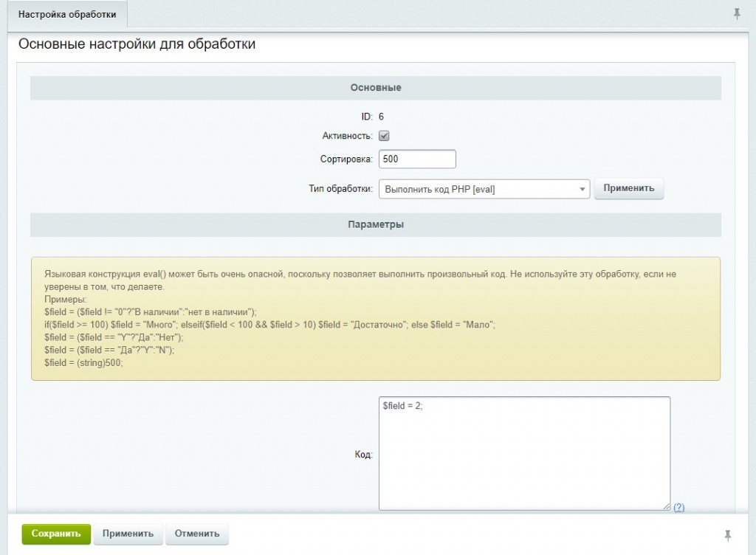Viewport: 756px width, 555px height.
Task: Click the Примеры: label in the notice
Action: pyautogui.click(x=66, y=299)
